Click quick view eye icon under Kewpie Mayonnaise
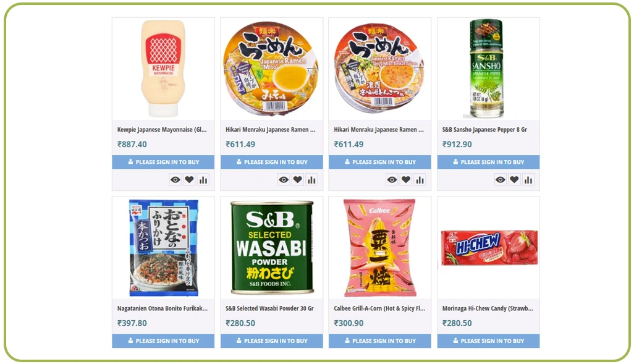634x364 pixels. [175, 180]
